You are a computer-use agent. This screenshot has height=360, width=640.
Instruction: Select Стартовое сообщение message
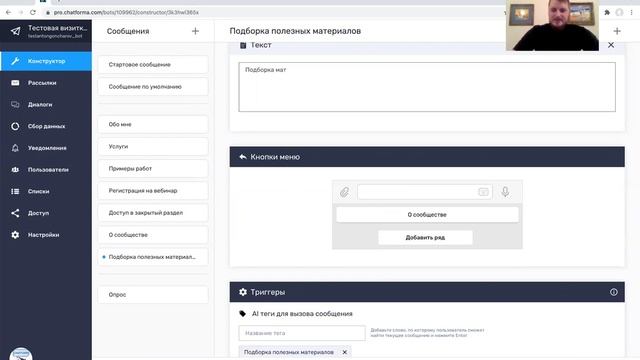point(153,64)
